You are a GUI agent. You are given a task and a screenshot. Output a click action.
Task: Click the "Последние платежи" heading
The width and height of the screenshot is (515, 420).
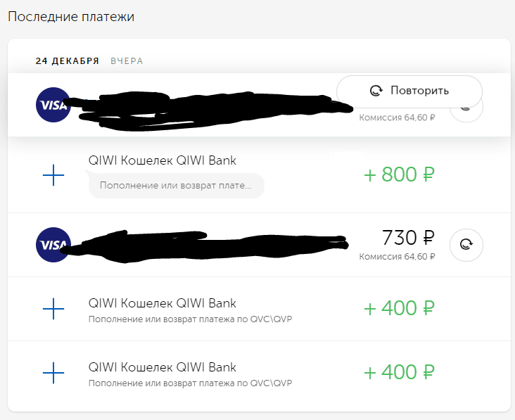(x=71, y=16)
